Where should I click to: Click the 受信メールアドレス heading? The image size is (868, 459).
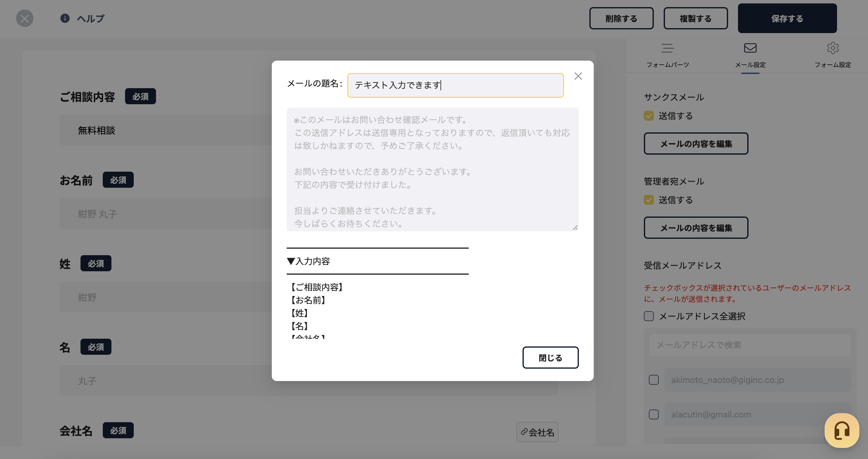tap(682, 266)
